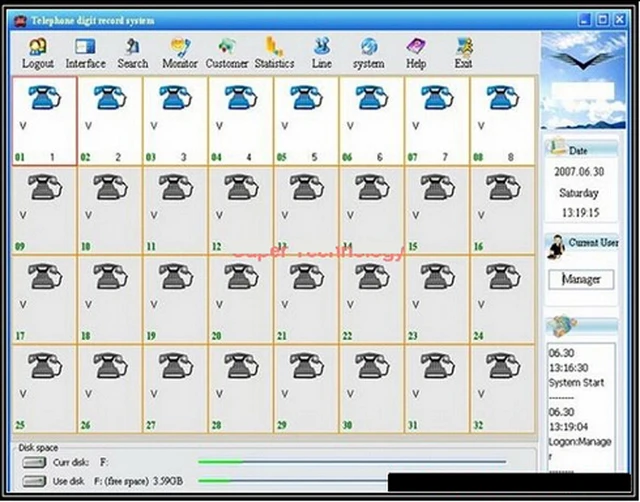Select the gray phone of channel 09
640x502 pixels.
pos(45,187)
